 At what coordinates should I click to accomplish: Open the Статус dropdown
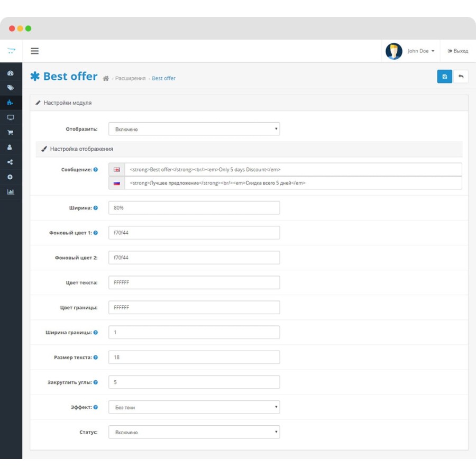194,432
